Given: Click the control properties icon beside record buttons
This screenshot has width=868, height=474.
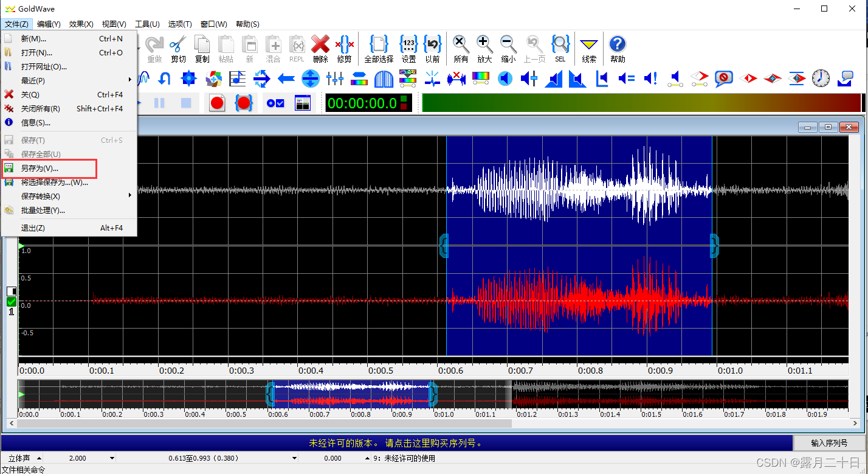Looking at the screenshot, I should 275,103.
